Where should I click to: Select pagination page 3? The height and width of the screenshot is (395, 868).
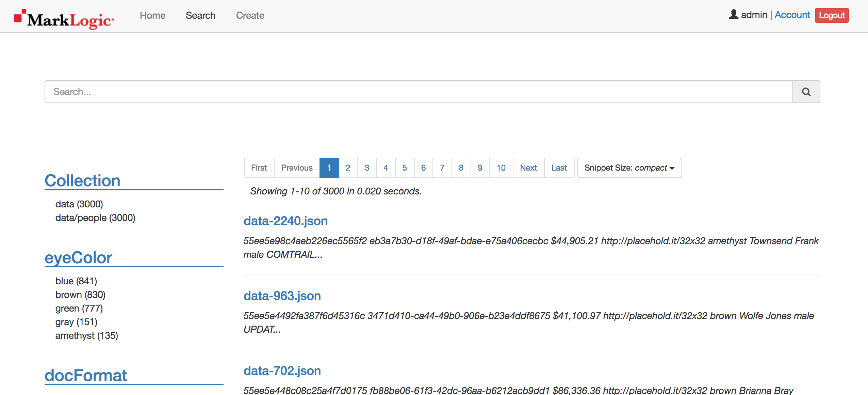367,168
